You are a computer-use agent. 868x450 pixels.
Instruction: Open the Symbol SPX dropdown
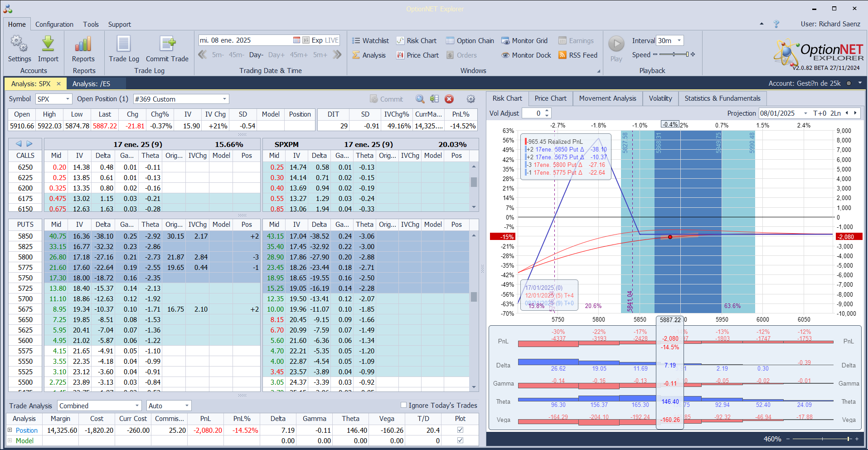point(68,99)
